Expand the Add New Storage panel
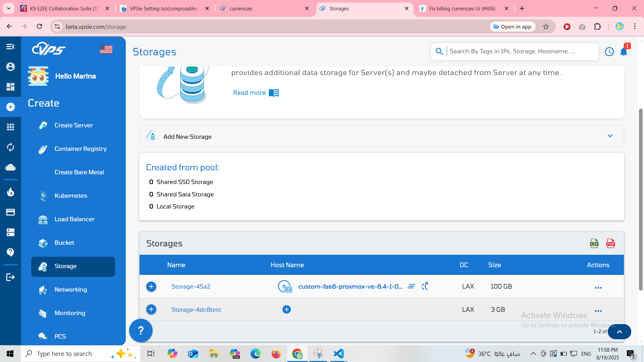This screenshot has height=362, width=644. (610, 136)
